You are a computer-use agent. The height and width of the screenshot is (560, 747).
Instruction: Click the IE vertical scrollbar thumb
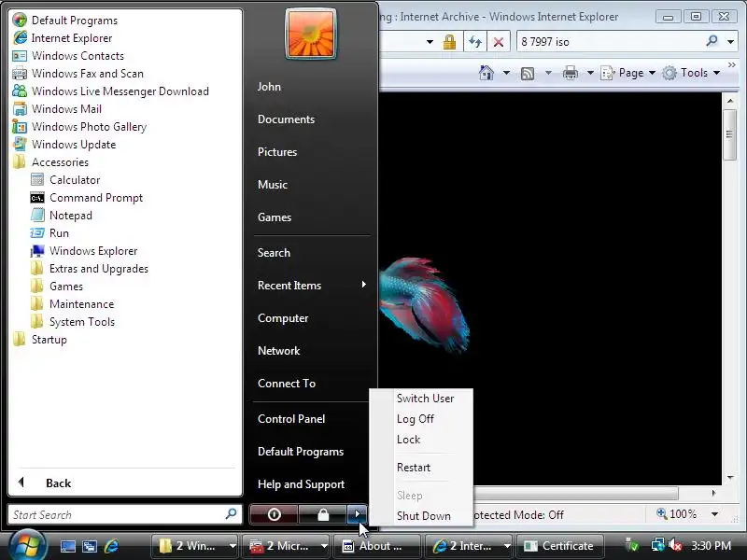click(729, 134)
